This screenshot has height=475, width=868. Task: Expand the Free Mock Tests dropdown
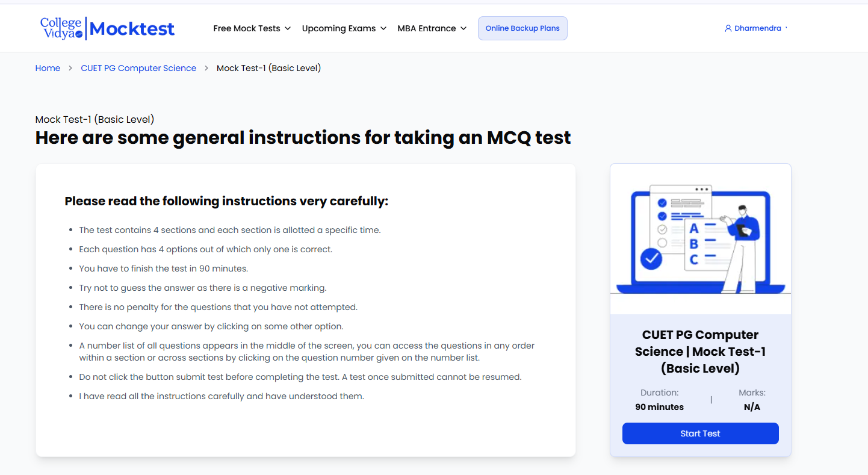click(252, 28)
